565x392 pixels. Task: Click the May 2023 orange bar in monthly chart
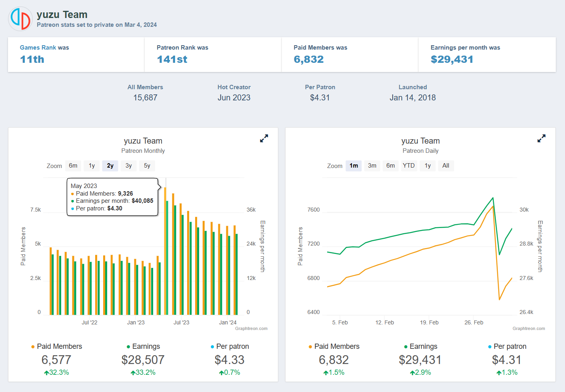tap(165, 251)
